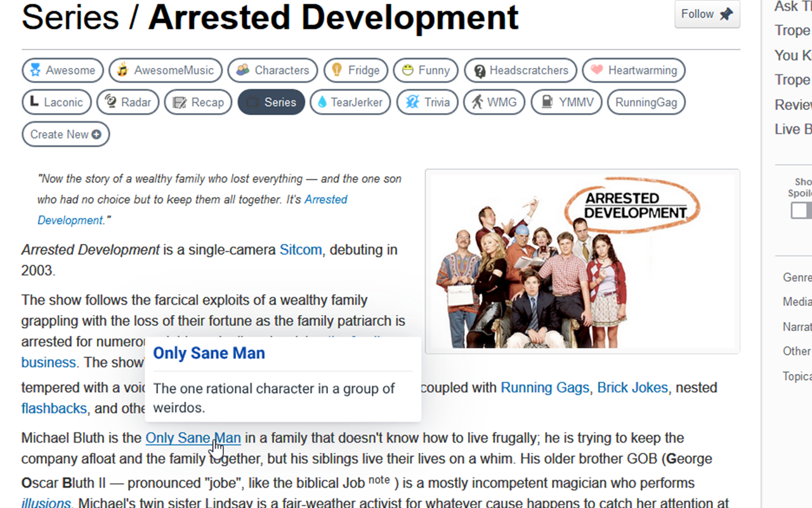
Task: Click the heart icon on Heartwarming
Action: coord(598,70)
